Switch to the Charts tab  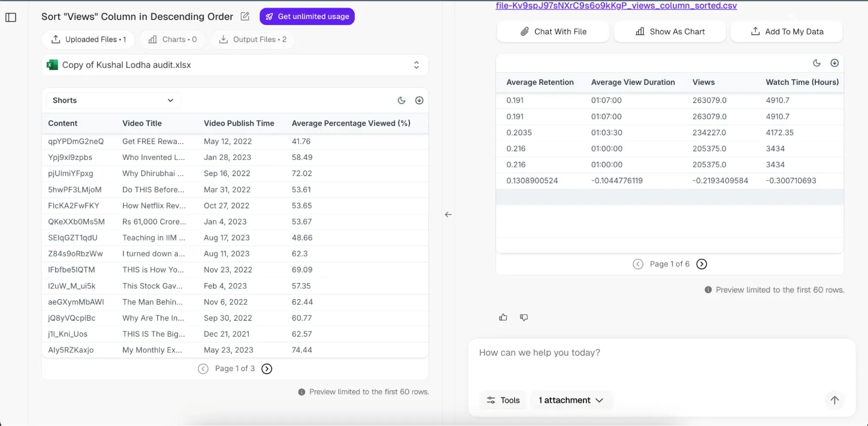[172, 39]
